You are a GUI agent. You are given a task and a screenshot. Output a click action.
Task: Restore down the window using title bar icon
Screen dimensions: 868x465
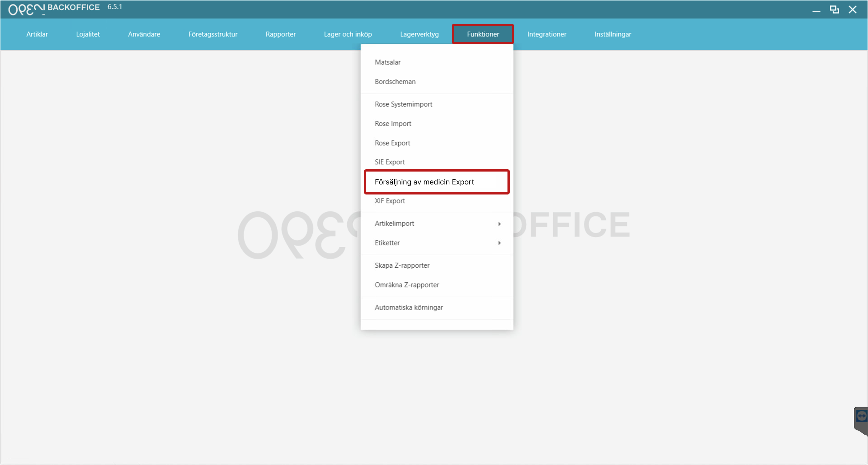pyautogui.click(x=834, y=9)
